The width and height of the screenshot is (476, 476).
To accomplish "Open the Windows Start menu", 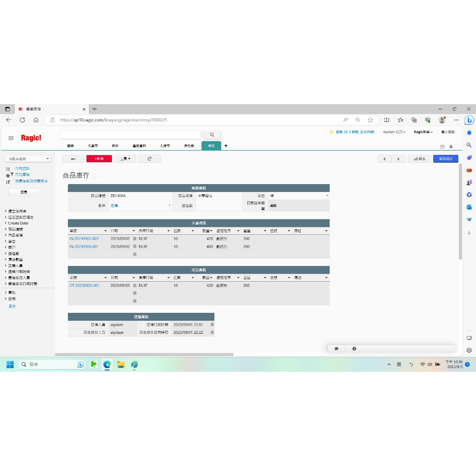I will point(10,364).
